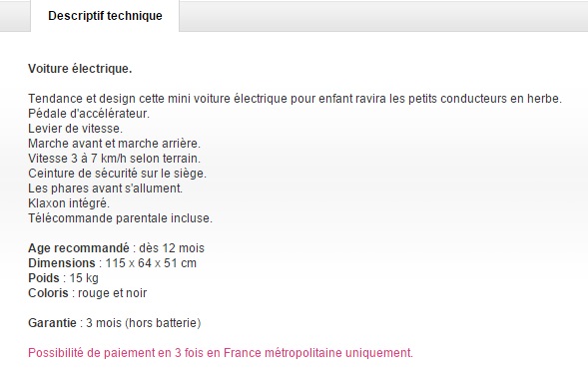
Task: Click the Klaxon intégré line
Action: (69, 203)
